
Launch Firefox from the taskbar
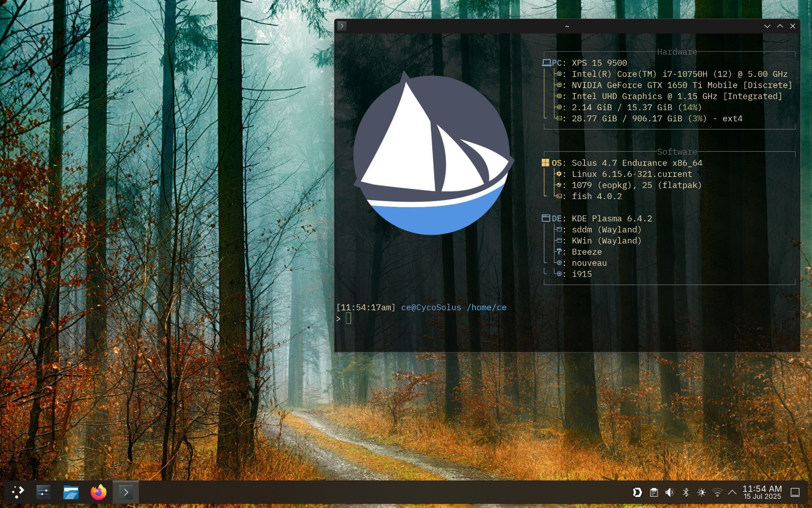point(99,492)
